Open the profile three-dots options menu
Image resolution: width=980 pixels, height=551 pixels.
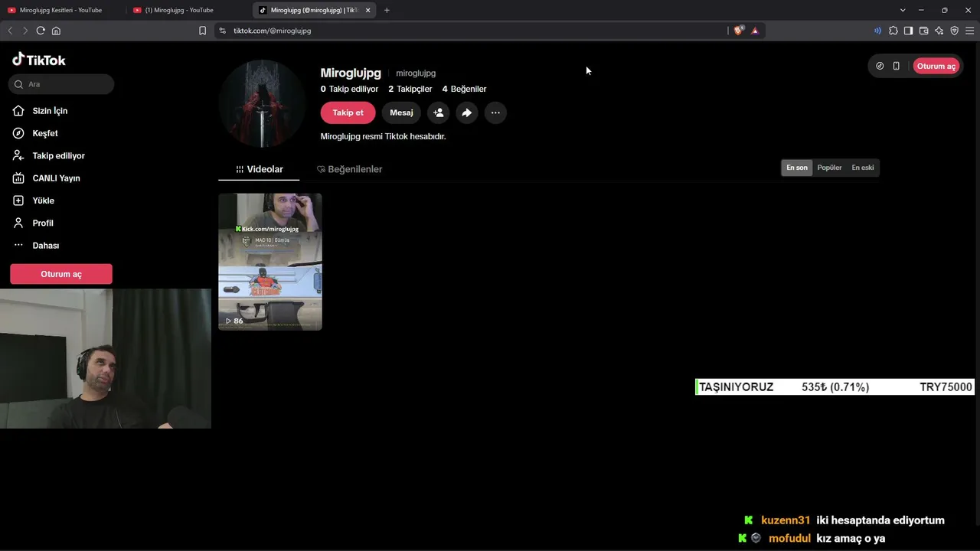click(x=495, y=112)
